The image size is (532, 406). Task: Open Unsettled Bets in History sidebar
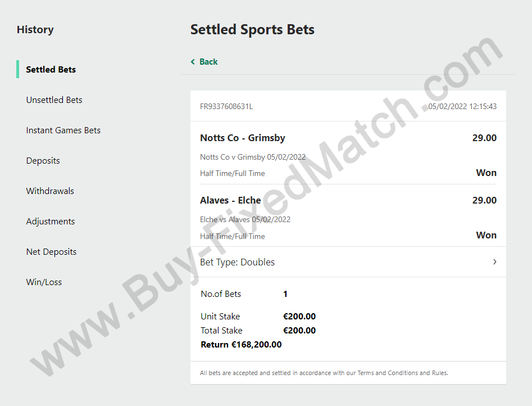click(54, 100)
